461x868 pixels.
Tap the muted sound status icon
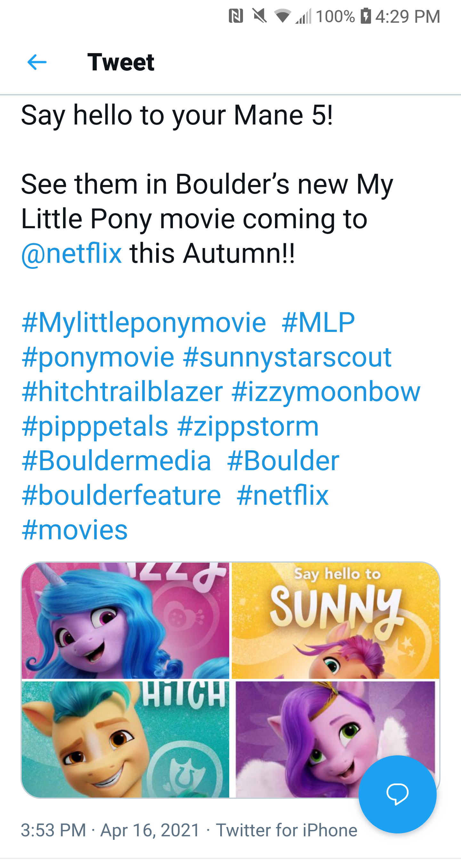260,16
